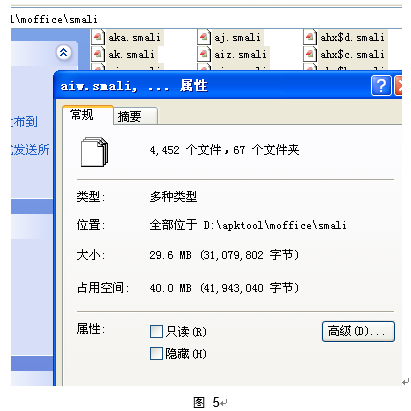Select the ahx$c.smali file icon
The height and width of the screenshot is (411, 411).
(310, 54)
